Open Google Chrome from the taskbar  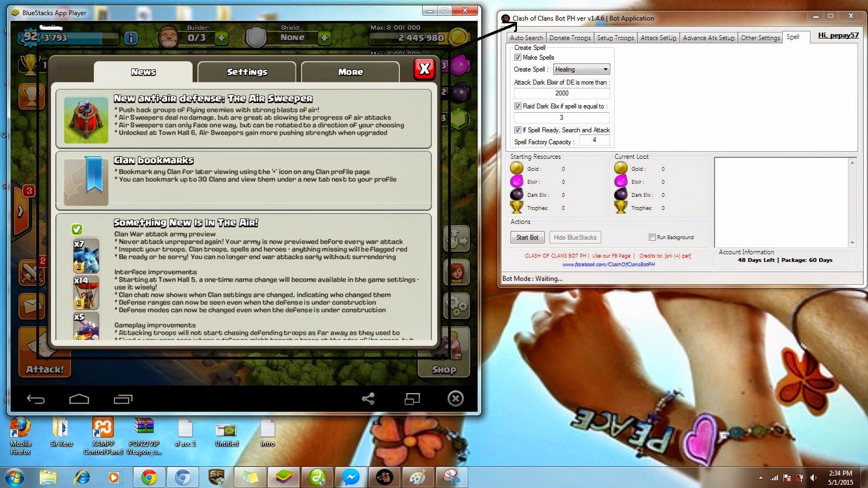pos(149,477)
